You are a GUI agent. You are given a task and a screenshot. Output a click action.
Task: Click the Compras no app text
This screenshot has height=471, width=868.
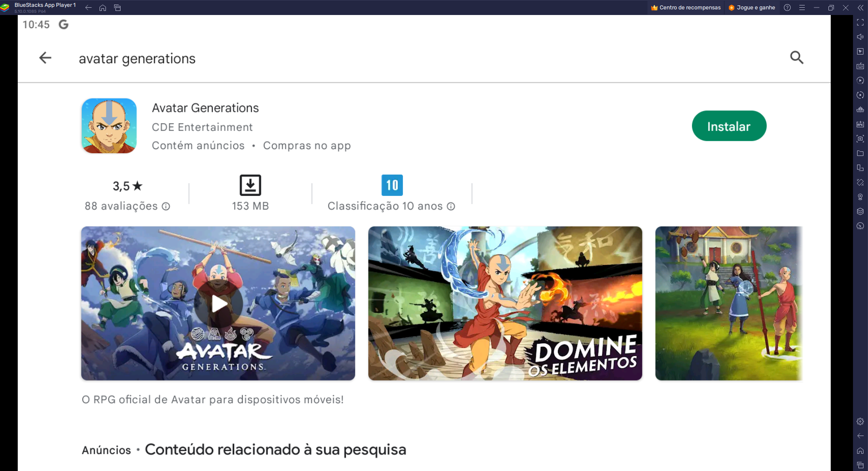click(x=307, y=145)
